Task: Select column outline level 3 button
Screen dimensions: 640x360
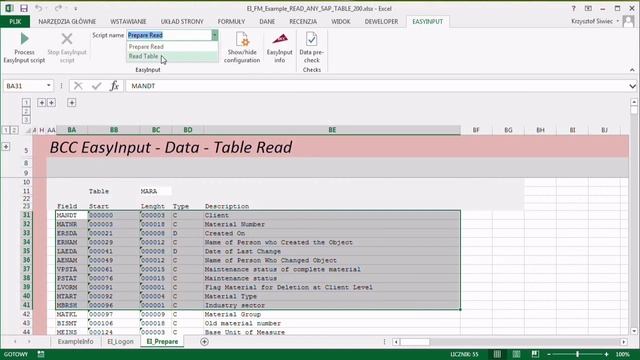Action: 26,120
